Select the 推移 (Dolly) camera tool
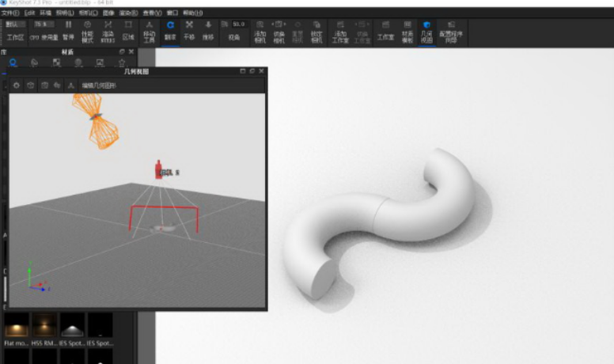 pos(208,30)
